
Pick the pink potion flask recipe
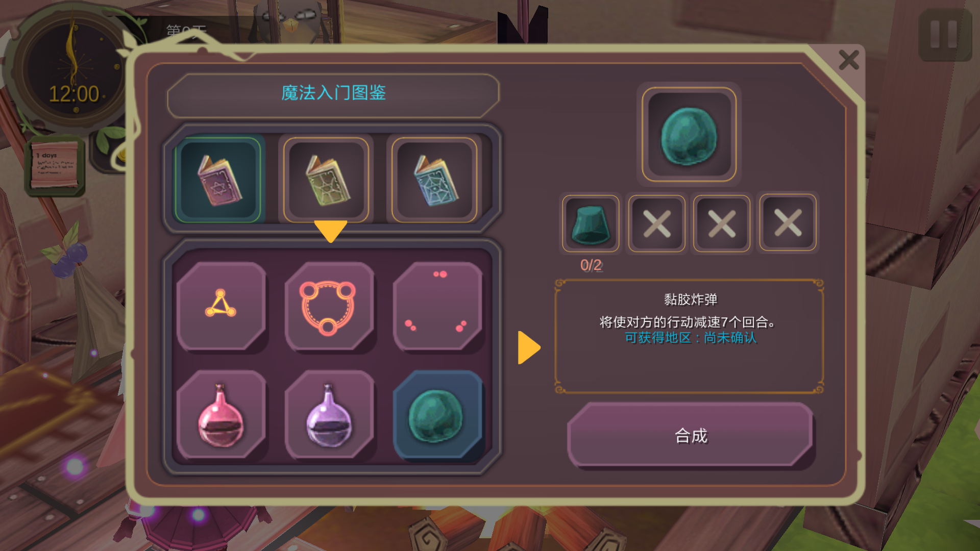[x=221, y=415]
